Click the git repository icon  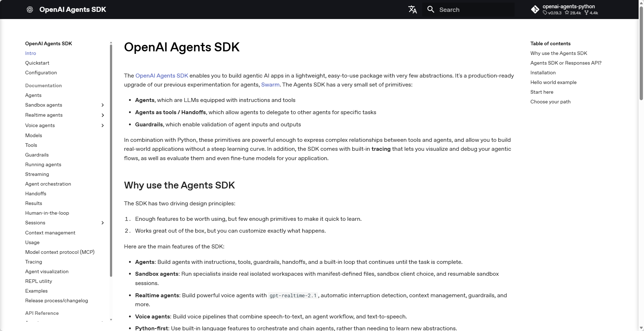[535, 10]
